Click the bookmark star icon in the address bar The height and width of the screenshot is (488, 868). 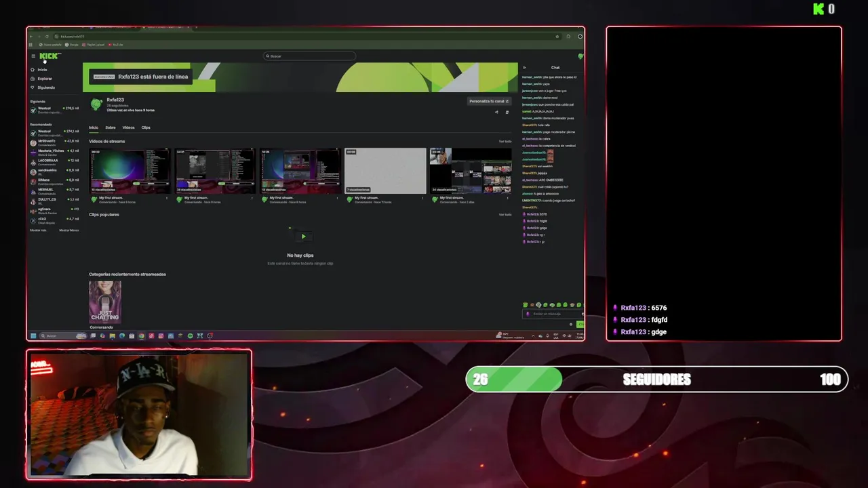tap(557, 37)
